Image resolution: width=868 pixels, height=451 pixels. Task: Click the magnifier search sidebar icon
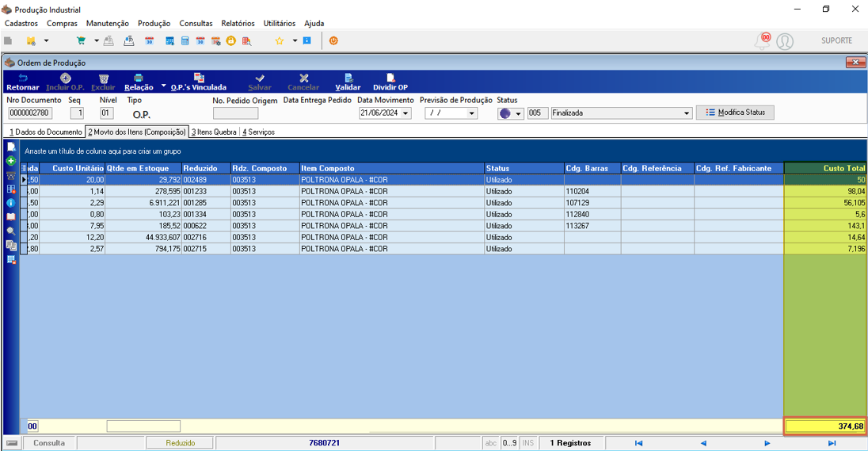click(x=10, y=231)
